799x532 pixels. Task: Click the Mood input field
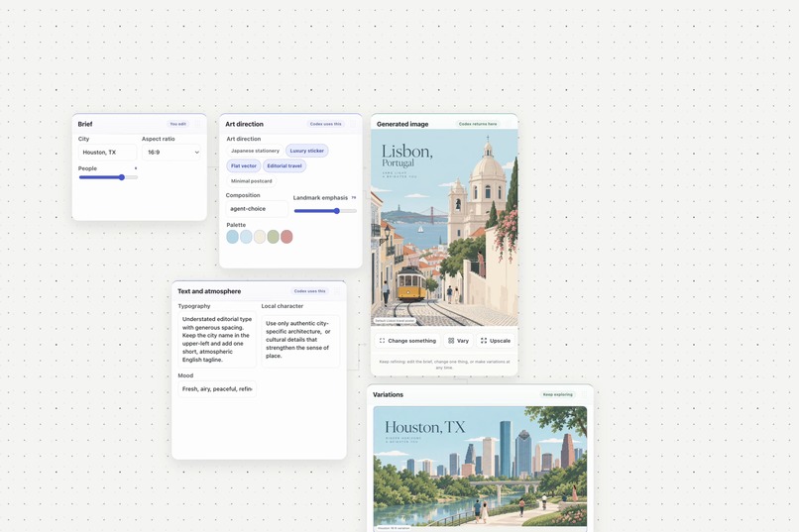(x=217, y=389)
